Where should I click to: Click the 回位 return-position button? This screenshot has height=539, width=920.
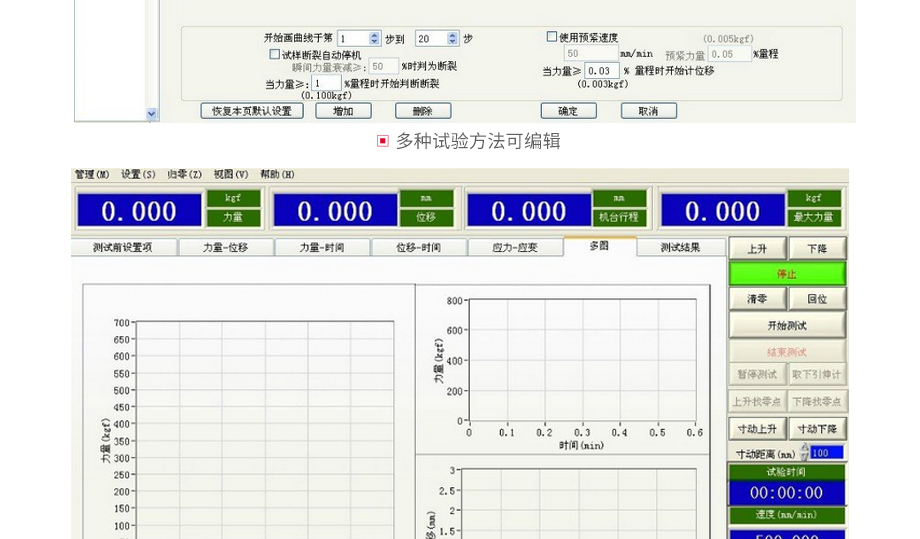point(816,299)
